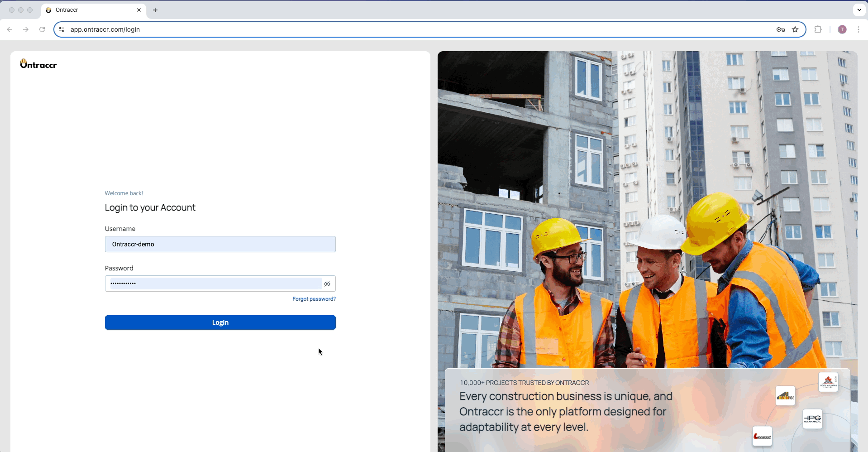Open the Chrome profile avatar
This screenshot has height=452, width=868.
pos(842,29)
